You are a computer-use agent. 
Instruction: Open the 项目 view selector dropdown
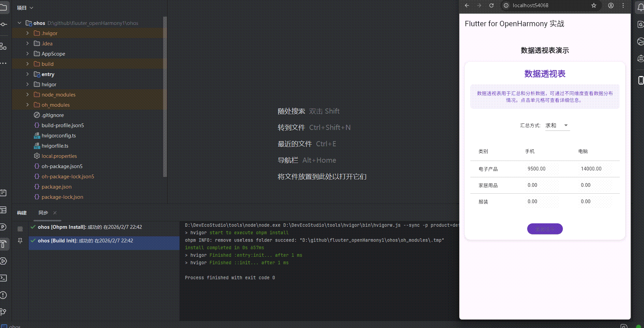pyautogui.click(x=25, y=8)
